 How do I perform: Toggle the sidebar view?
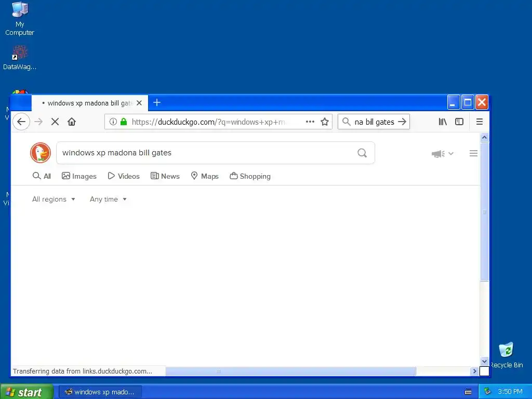(x=459, y=122)
